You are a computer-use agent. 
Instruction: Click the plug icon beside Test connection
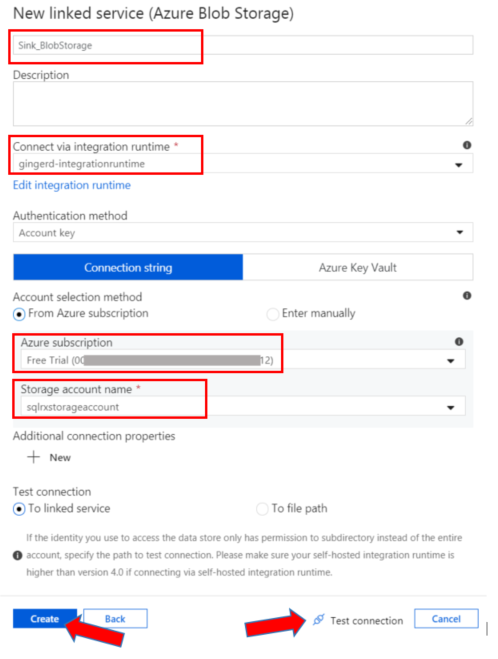click(x=319, y=619)
